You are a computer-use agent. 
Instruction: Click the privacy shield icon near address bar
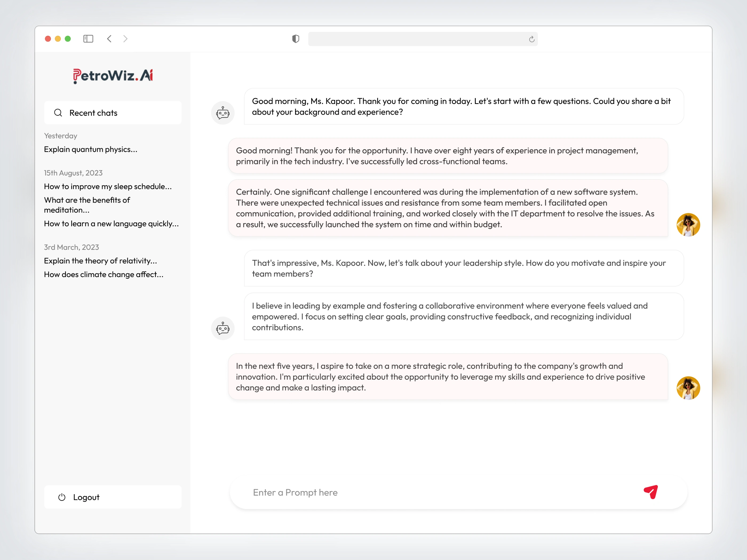coord(296,39)
